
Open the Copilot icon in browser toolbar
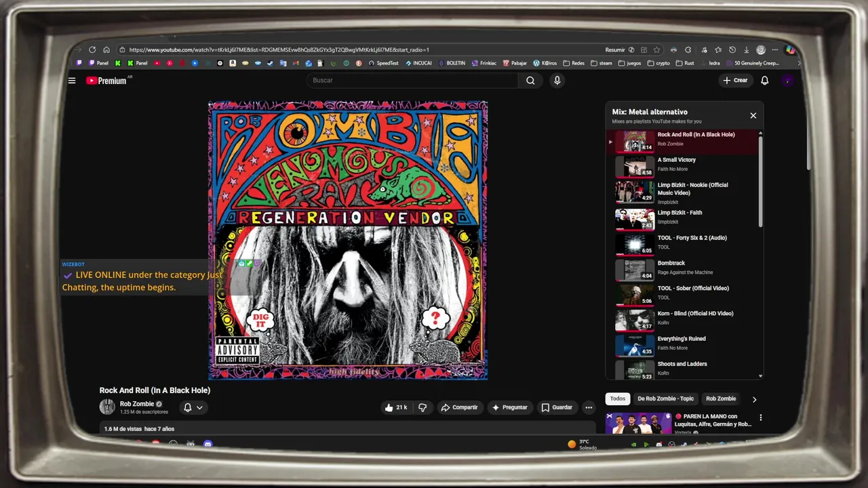coord(791,49)
